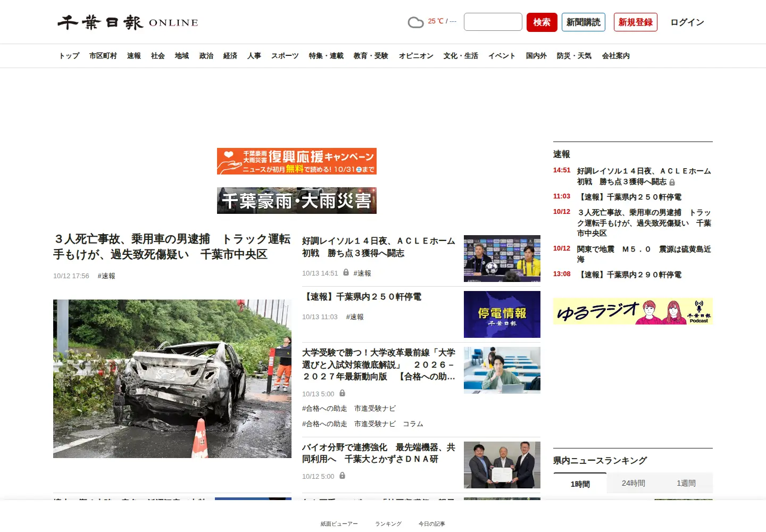This screenshot has width=766, height=532.
Task: Click the red 検索 button
Action: tap(542, 22)
